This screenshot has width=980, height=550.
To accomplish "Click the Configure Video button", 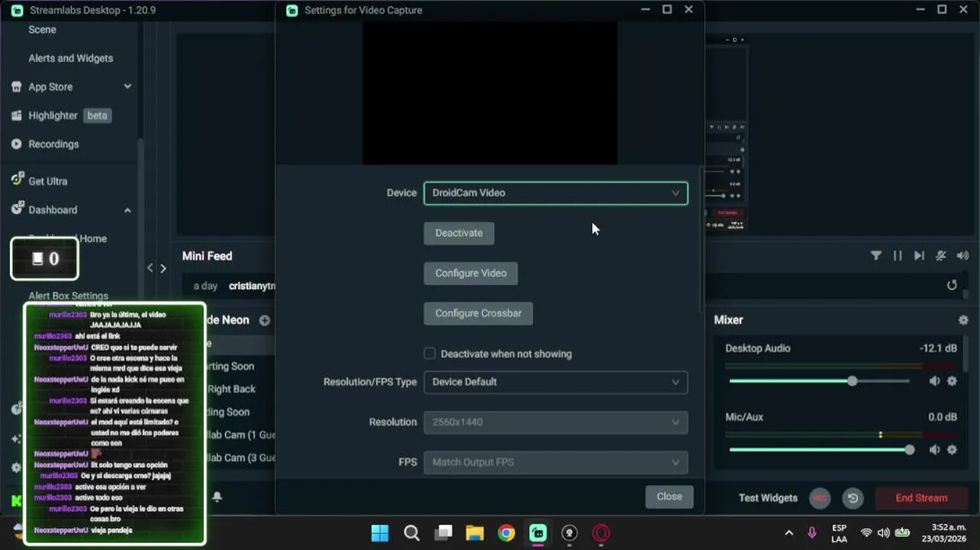I will [x=471, y=273].
